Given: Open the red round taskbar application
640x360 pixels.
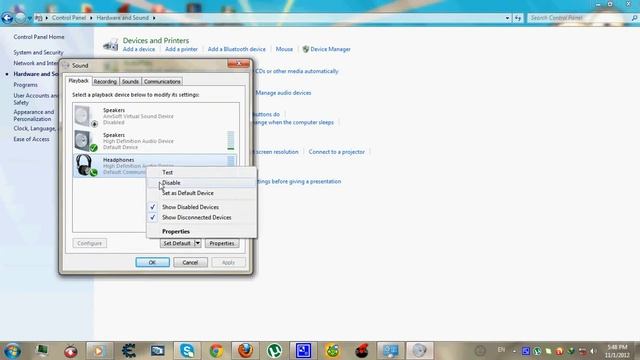Looking at the screenshot, I should click(71, 351).
